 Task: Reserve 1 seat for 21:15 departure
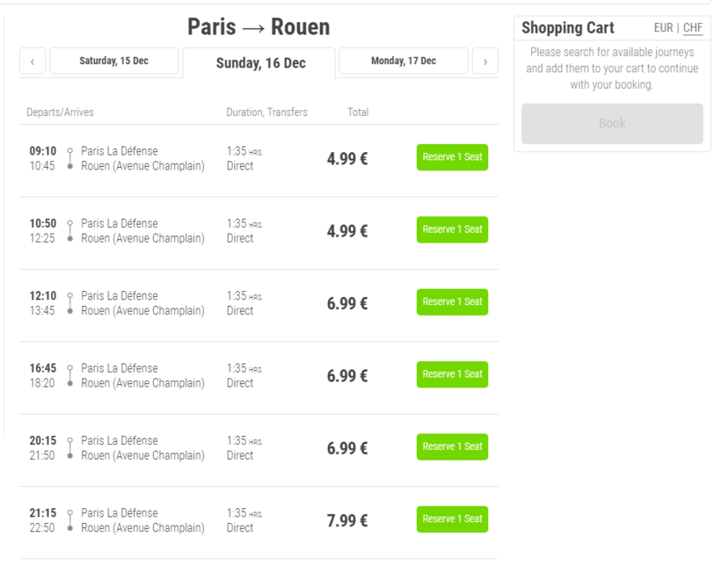click(452, 519)
